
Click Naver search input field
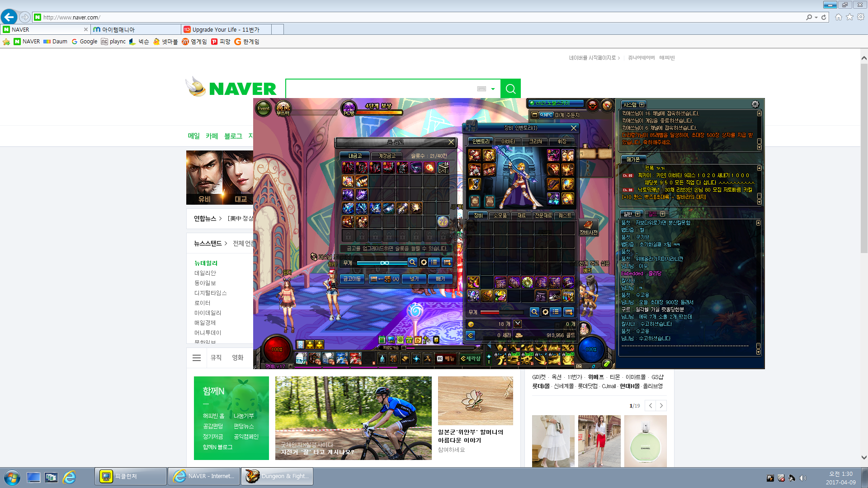(382, 89)
